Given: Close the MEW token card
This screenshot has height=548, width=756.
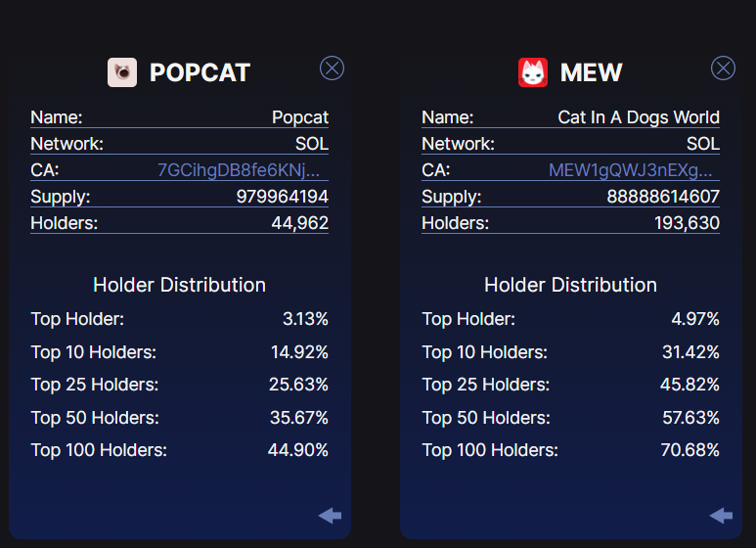Looking at the screenshot, I should [x=723, y=68].
